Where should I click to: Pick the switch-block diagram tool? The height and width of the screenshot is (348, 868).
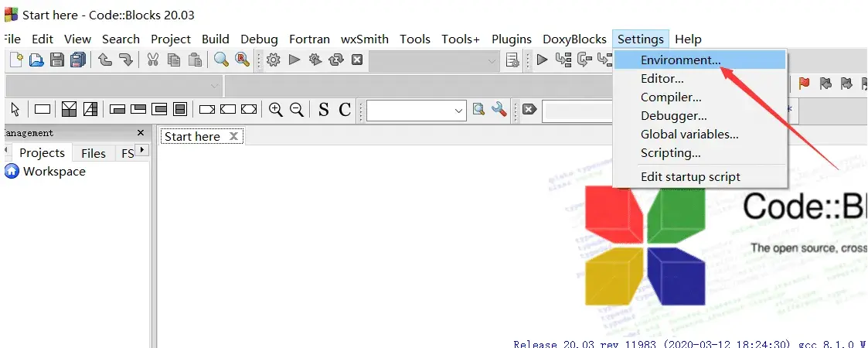[x=90, y=109]
